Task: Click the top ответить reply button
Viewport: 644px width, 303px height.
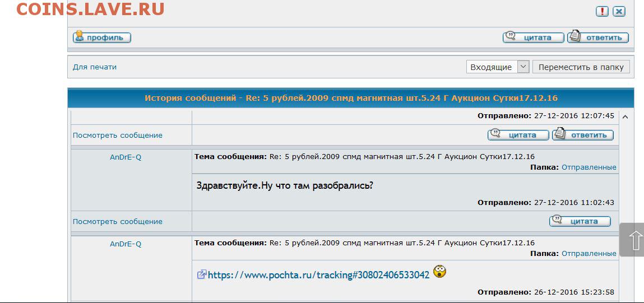Action: tap(598, 38)
